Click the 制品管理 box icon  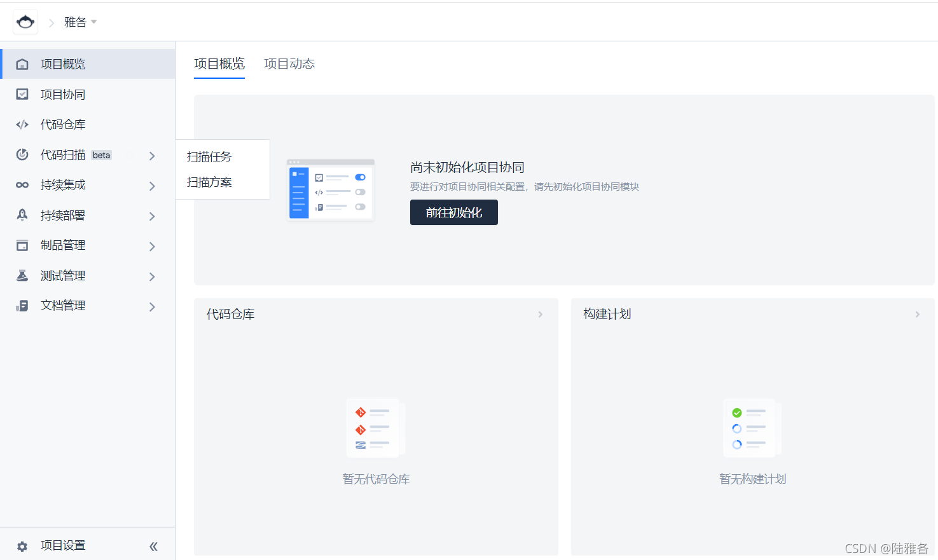[x=22, y=245]
